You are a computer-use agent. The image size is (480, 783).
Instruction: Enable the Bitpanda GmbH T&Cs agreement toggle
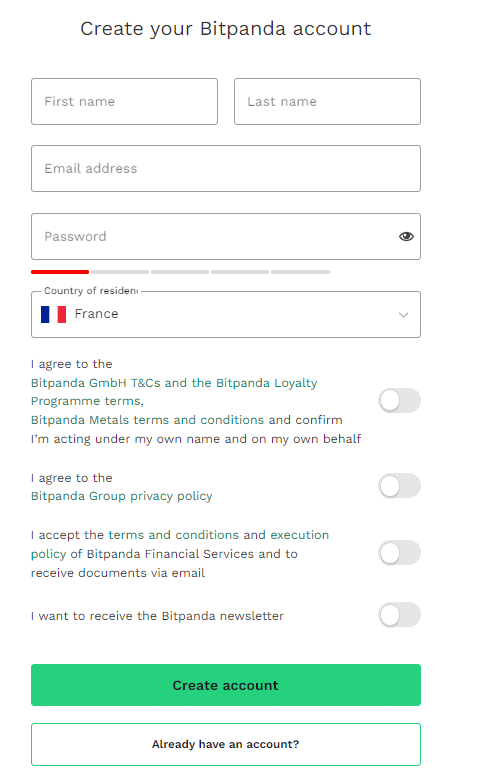coord(399,400)
